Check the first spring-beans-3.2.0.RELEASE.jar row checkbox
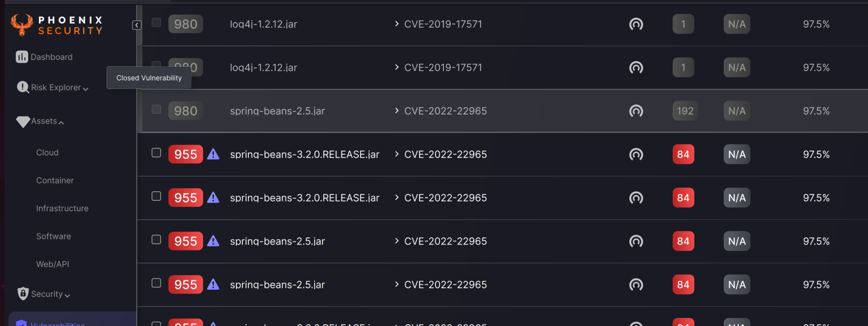Viewport: 868px width, 326px height. [x=156, y=153]
